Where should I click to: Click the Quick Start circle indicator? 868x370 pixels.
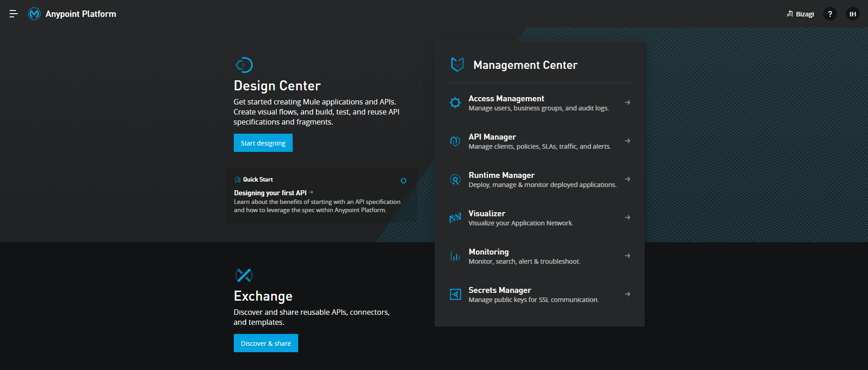pos(404,181)
